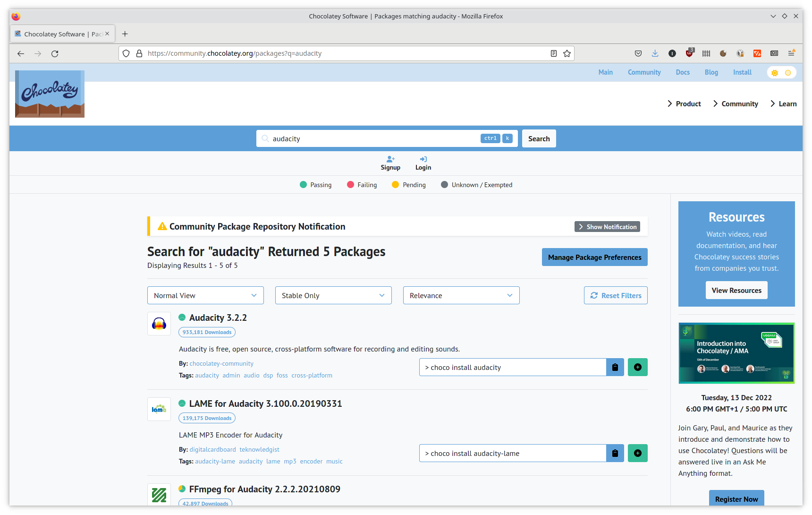Open the Normal View dropdown

pyautogui.click(x=205, y=295)
